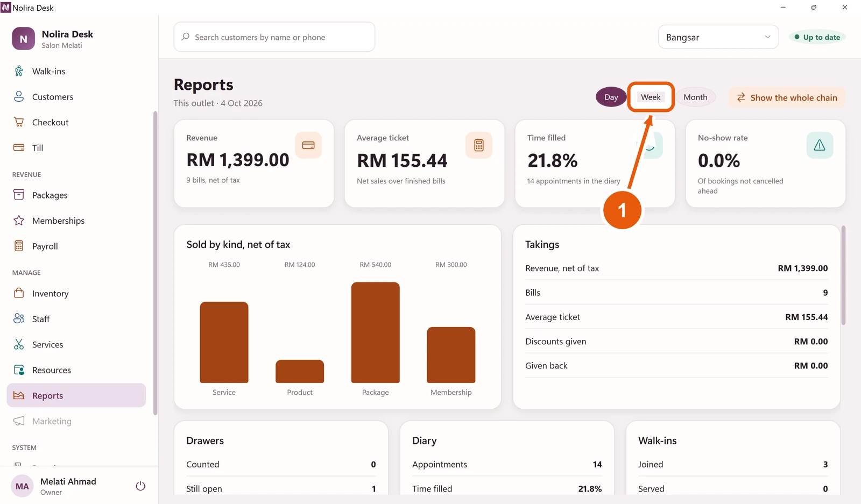
Task: Open the Payroll calculator icon
Action: click(19, 246)
